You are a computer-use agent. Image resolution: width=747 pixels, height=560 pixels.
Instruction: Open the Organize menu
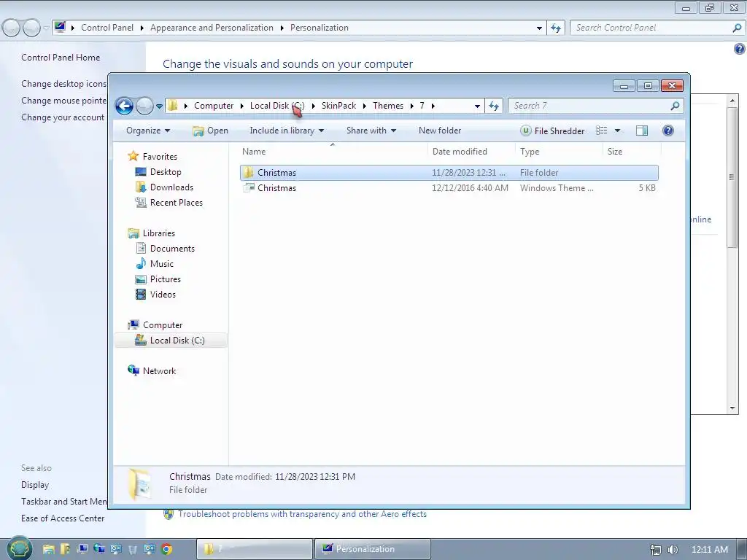(147, 131)
